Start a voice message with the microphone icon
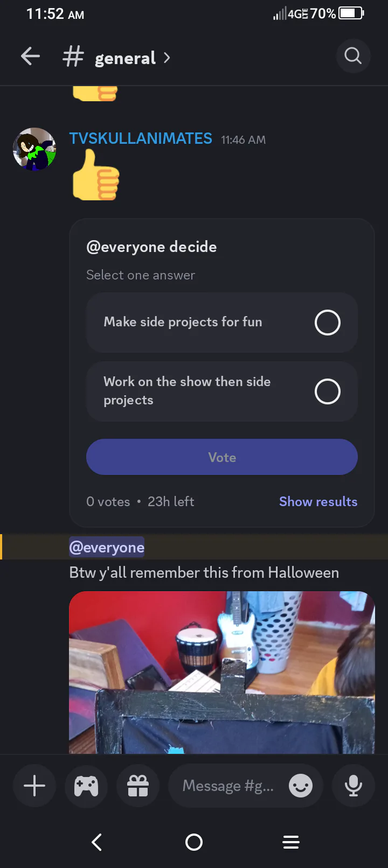This screenshot has width=388, height=868. pyautogui.click(x=354, y=786)
